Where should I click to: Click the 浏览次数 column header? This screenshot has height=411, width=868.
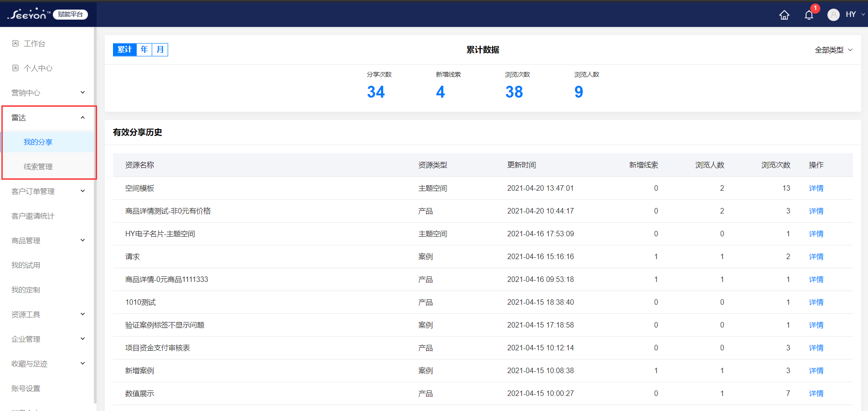pyautogui.click(x=776, y=165)
